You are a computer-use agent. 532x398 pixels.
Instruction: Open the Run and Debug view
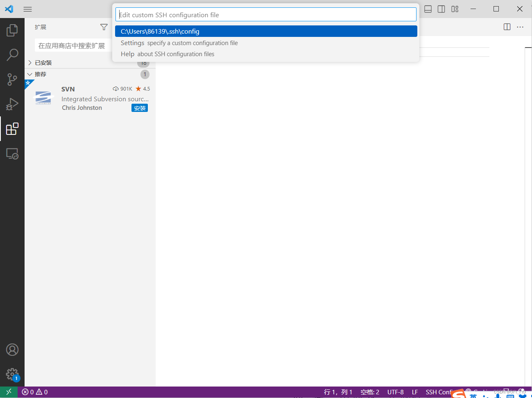point(12,104)
